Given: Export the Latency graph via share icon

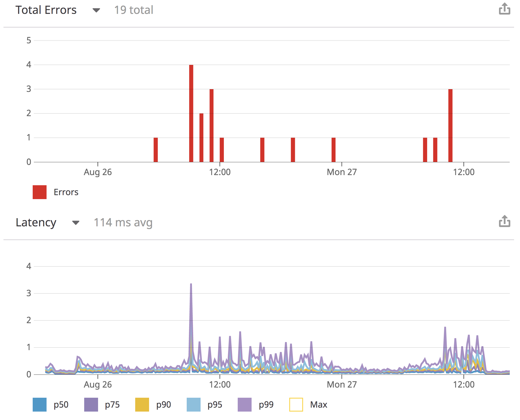Looking at the screenshot, I should point(504,221).
